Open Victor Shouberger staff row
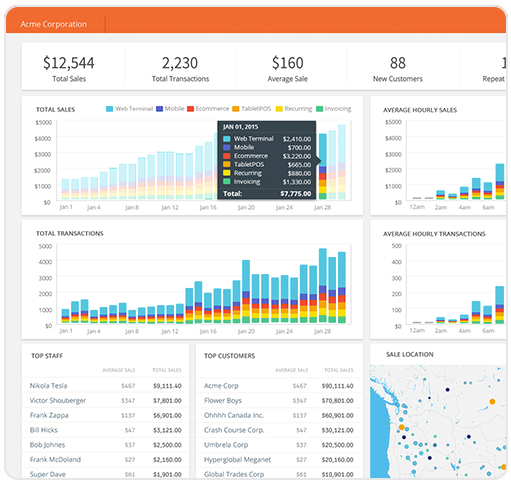This screenshot has height=482, width=511. point(105,400)
